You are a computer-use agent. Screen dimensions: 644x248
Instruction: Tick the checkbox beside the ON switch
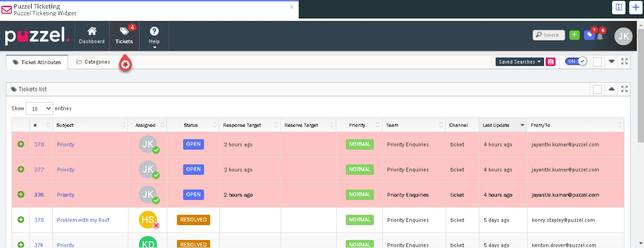click(597, 62)
